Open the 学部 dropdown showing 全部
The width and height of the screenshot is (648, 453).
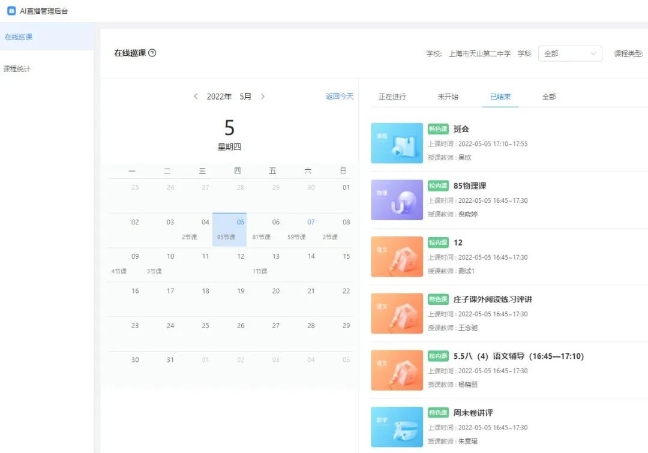click(570, 53)
